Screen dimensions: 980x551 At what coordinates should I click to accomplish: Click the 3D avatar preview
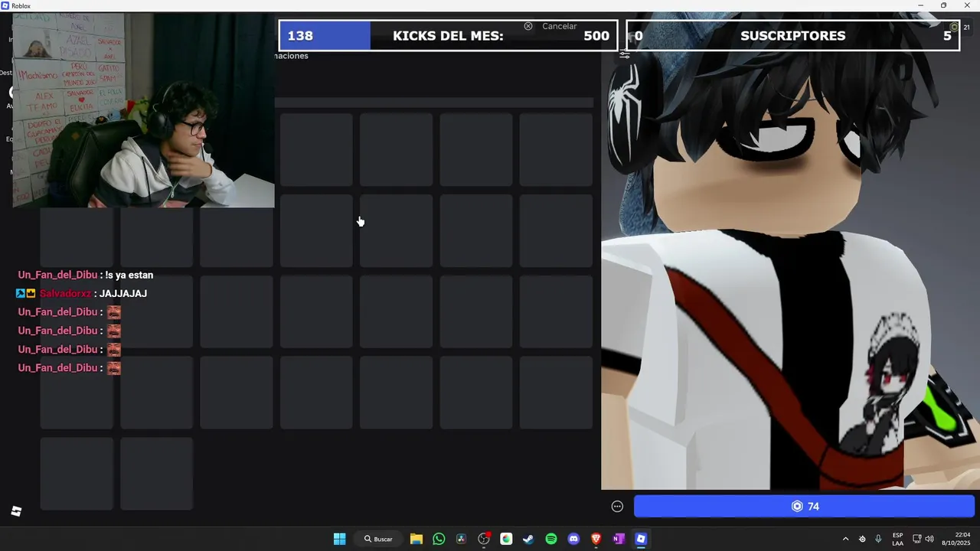pyautogui.click(x=790, y=260)
